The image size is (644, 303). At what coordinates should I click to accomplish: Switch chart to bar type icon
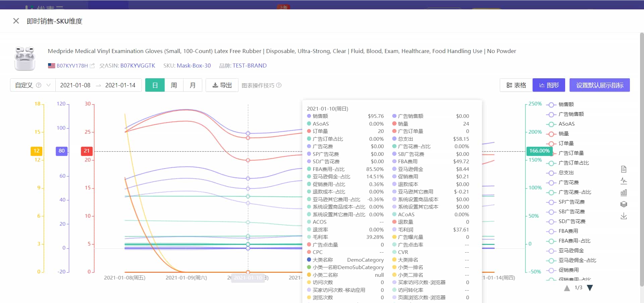pyautogui.click(x=624, y=193)
